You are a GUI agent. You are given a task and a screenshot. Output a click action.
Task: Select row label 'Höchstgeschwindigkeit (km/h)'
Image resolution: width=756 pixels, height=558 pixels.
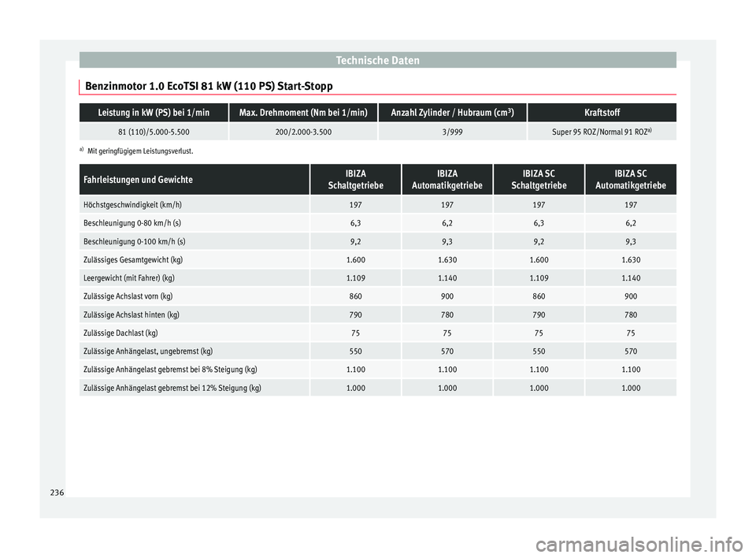coord(132,205)
